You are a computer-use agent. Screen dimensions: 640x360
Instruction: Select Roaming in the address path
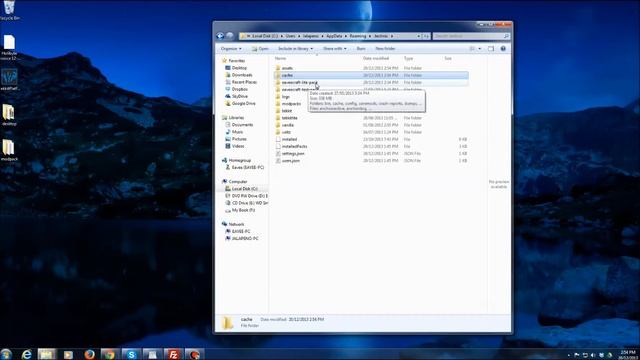tap(358, 36)
